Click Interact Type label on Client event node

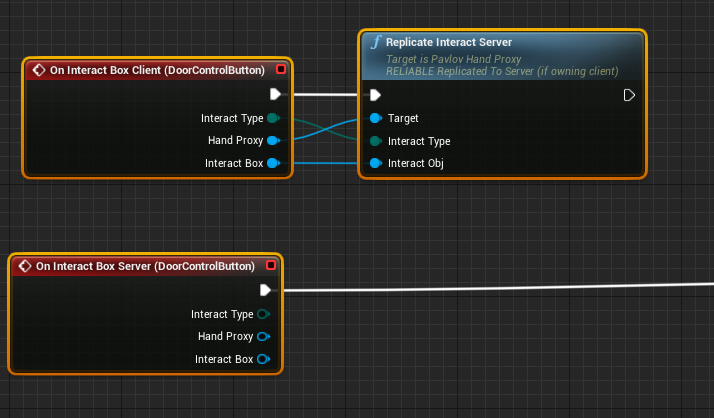click(232, 118)
